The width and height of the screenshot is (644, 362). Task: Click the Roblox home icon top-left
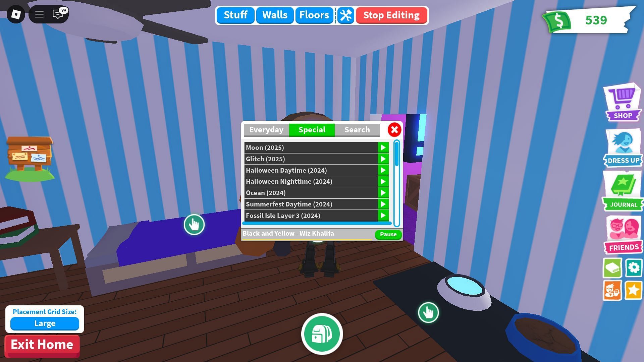(16, 14)
